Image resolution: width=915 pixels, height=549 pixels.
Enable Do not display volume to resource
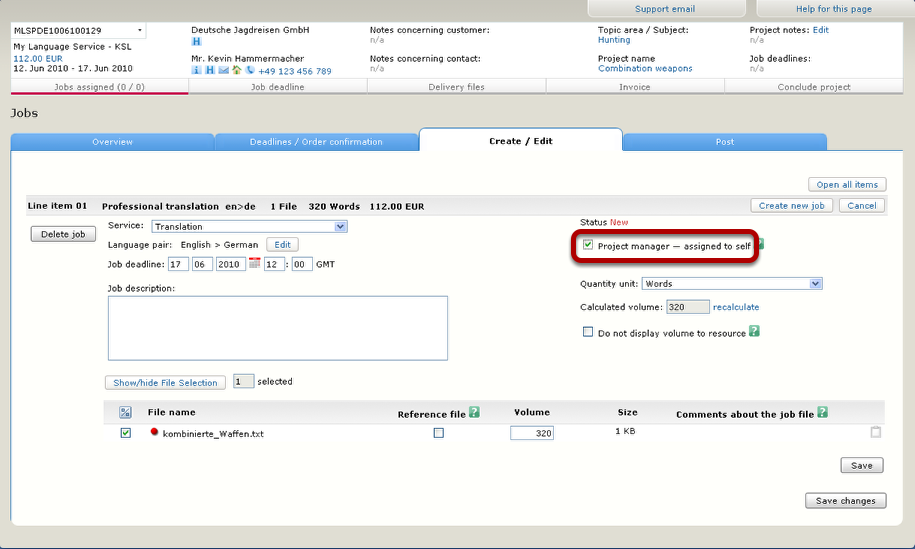(588, 332)
